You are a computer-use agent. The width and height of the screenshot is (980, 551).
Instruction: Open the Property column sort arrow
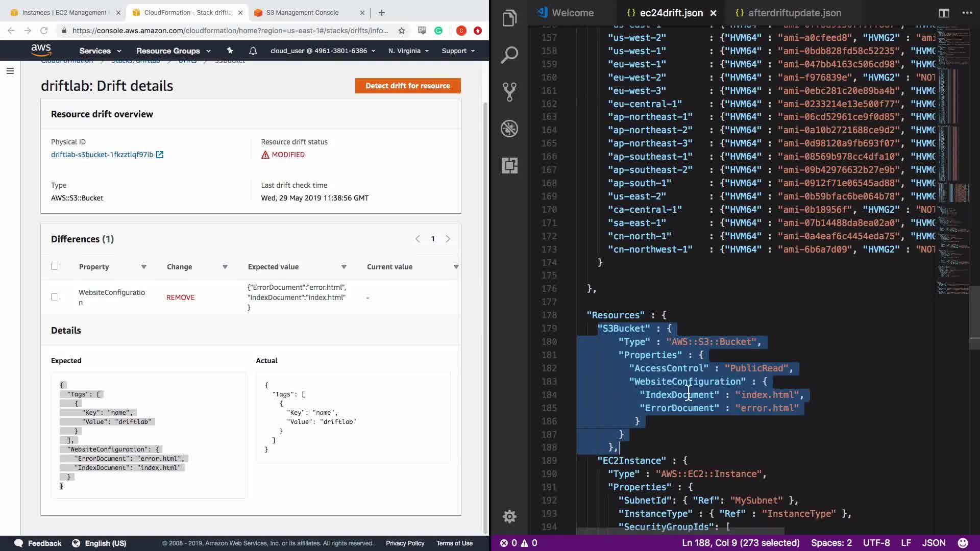point(144,267)
